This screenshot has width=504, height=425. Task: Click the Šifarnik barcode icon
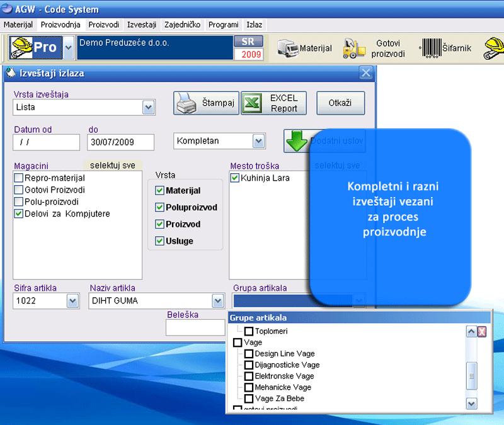point(430,48)
